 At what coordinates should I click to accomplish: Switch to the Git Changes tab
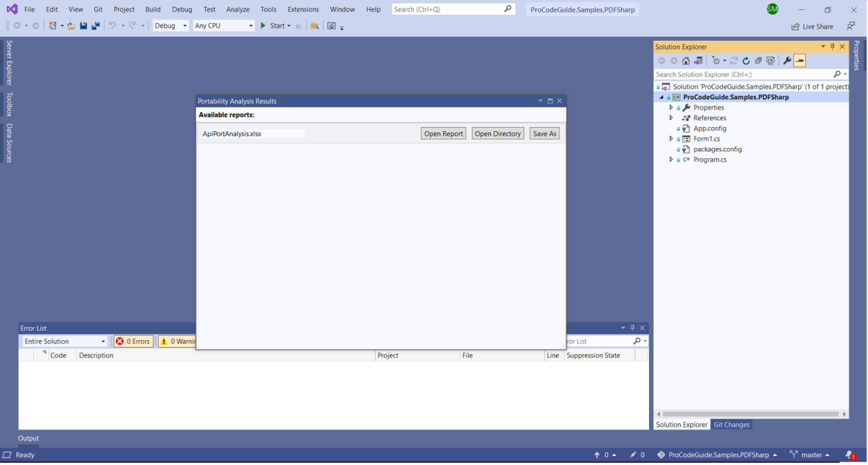[732, 425]
